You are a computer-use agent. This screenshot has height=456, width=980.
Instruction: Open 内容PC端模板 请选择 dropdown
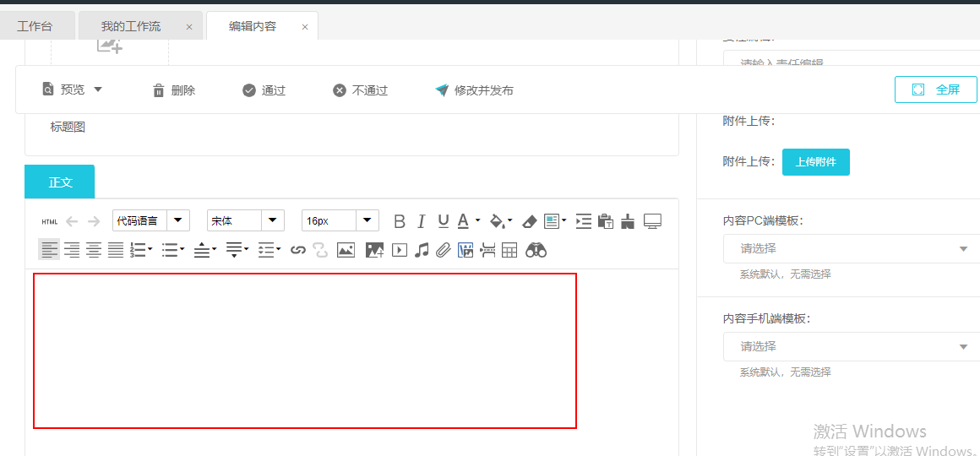click(852, 248)
